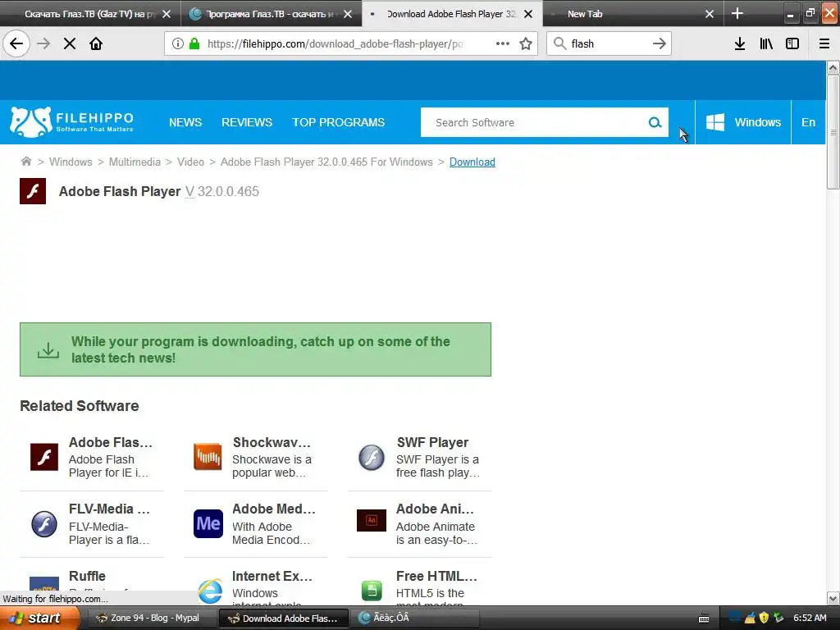840x630 pixels.
Task: Open the En language selector
Action: point(808,122)
